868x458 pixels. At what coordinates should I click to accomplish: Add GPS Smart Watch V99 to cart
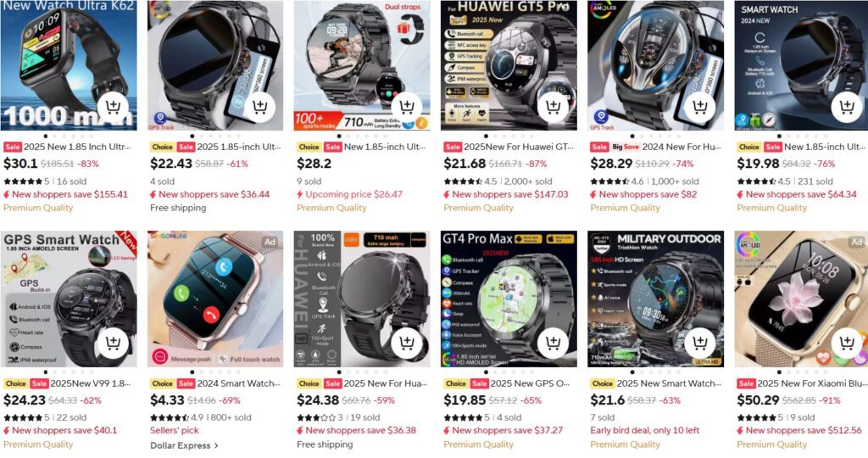(113, 343)
